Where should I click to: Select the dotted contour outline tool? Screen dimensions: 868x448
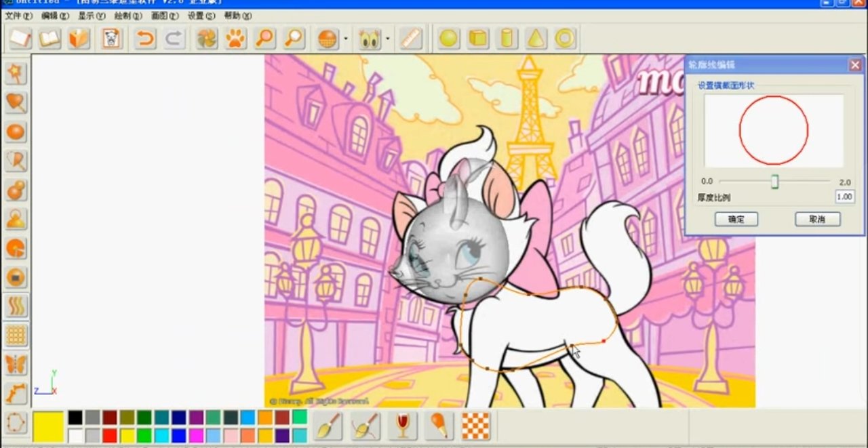pos(16,424)
